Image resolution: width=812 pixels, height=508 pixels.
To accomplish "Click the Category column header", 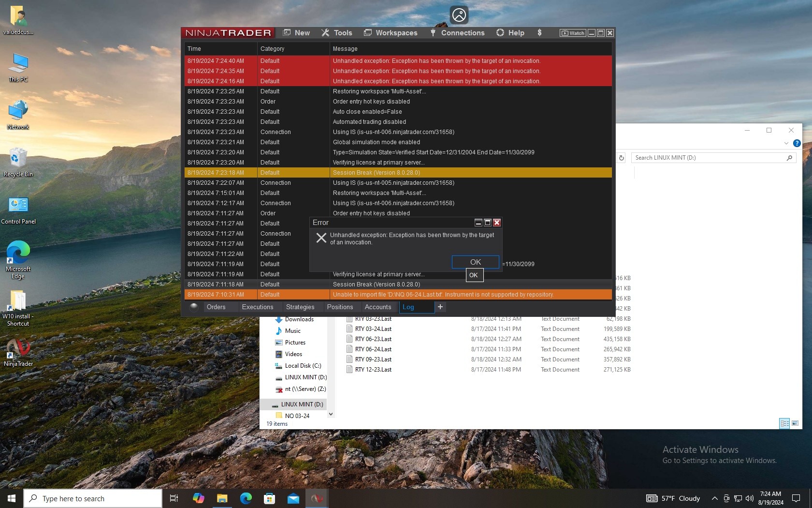I will click(x=293, y=49).
